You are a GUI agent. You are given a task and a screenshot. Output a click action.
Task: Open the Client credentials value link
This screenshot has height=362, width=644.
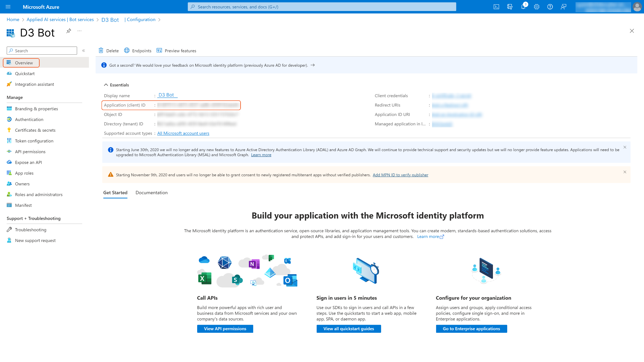[x=451, y=96]
